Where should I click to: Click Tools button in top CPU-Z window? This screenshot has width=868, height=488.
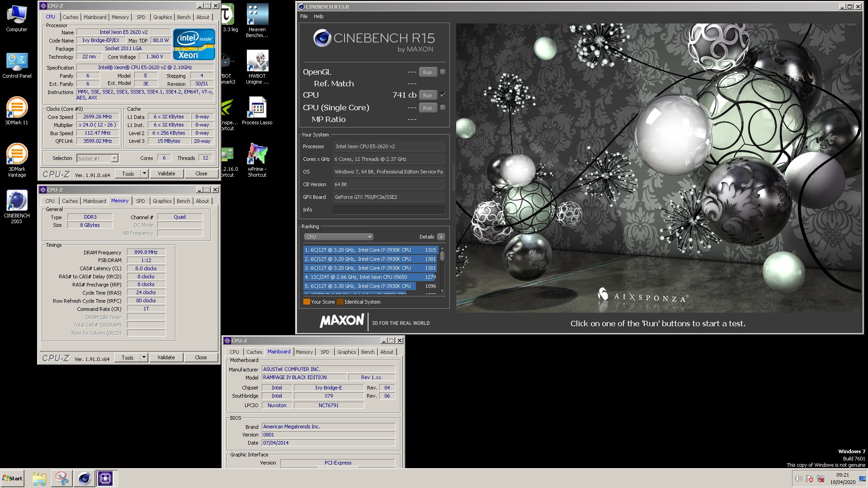coord(128,174)
